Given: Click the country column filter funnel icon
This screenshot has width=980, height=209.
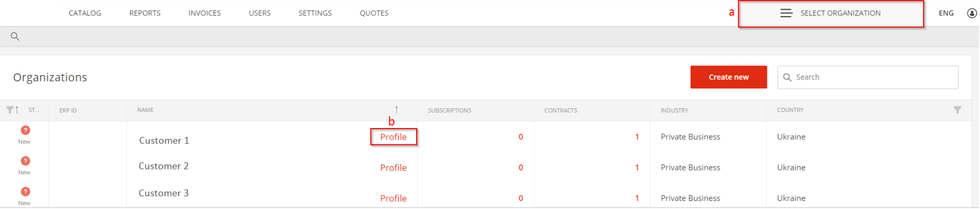Looking at the screenshot, I should pos(957,110).
